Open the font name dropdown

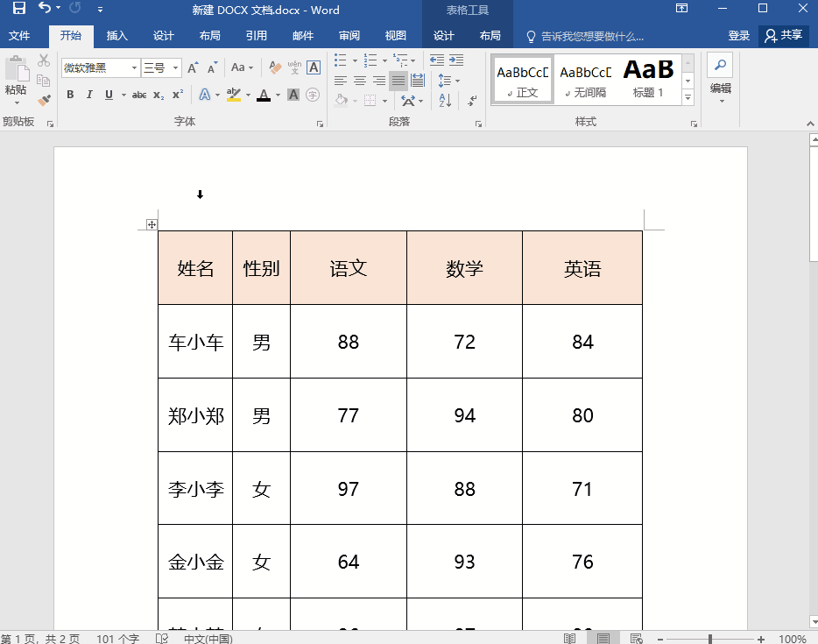134,67
